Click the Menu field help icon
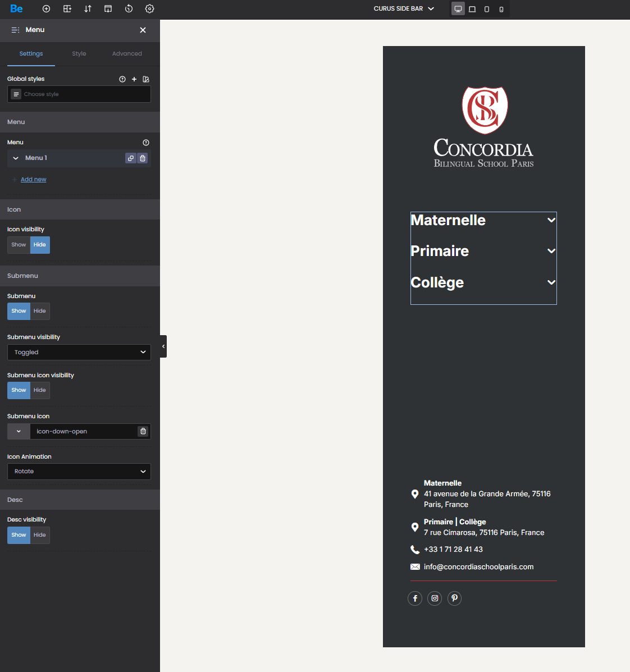 point(146,142)
